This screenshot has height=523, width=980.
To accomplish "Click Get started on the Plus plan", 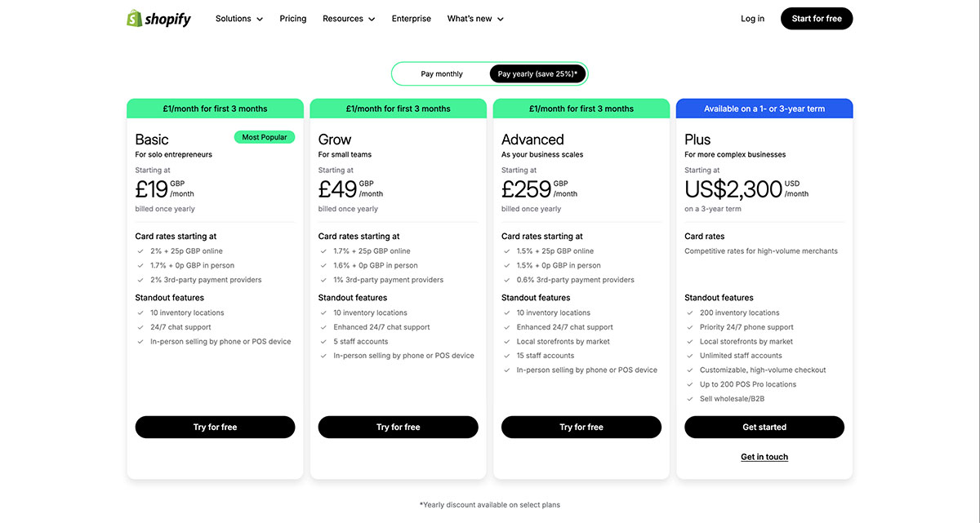I will click(x=764, y=427).
